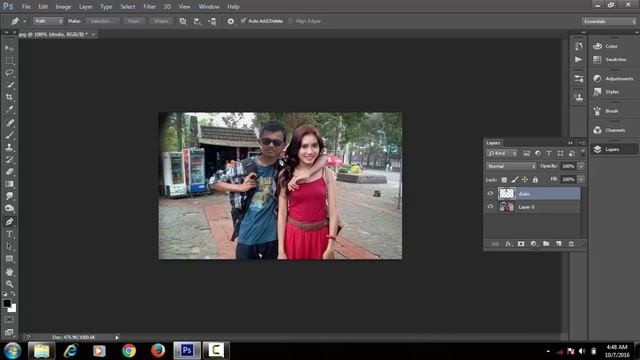Image resolution: width=640 pixels, height=360 pixels.
Task: Select the Crop tool
Action: tap(9, 97)
